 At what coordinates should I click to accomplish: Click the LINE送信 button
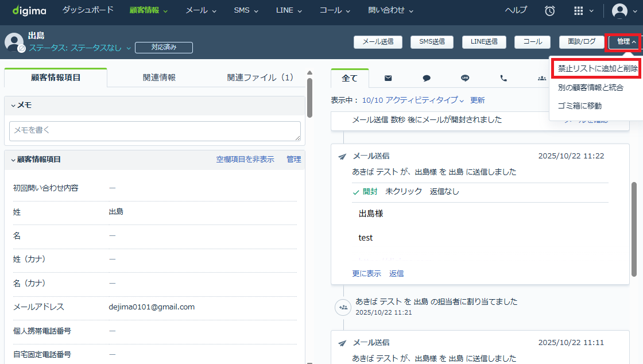point(484,42)
